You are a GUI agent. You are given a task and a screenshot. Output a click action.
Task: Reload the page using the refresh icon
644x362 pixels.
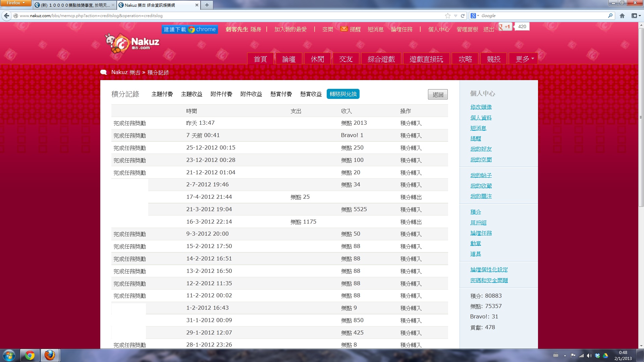click(463, 16)
